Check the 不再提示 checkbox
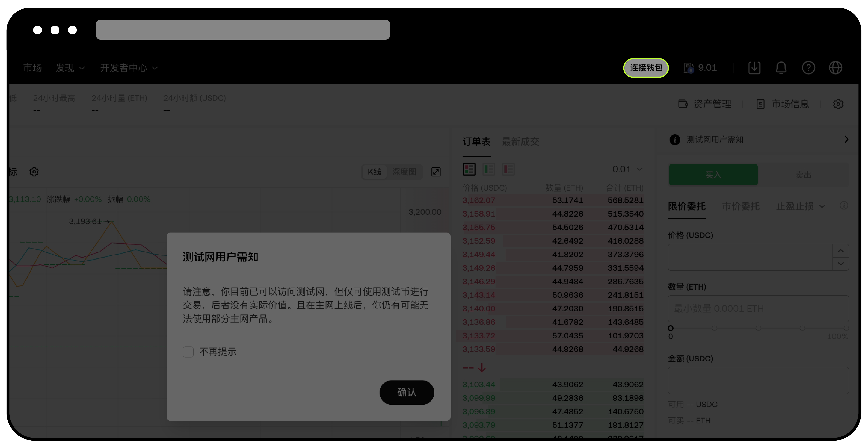868x447 pixels. (x=188, y=352)
